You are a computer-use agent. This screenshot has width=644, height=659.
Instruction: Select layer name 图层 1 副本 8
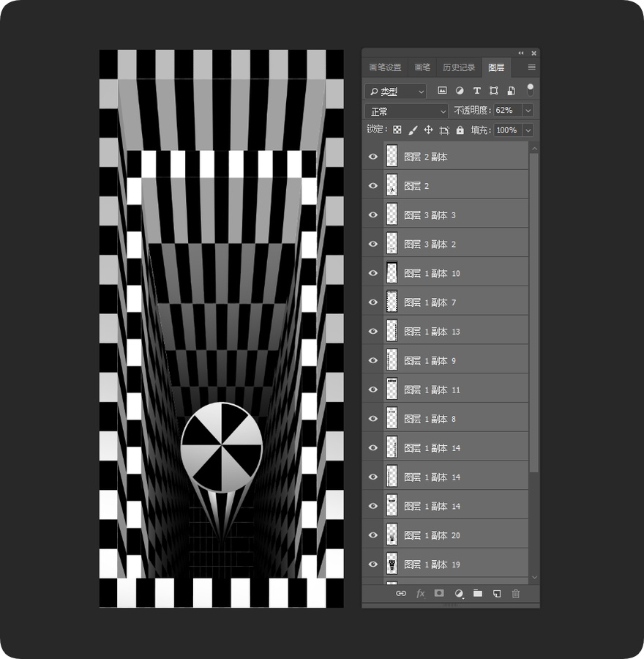(430, 419)
